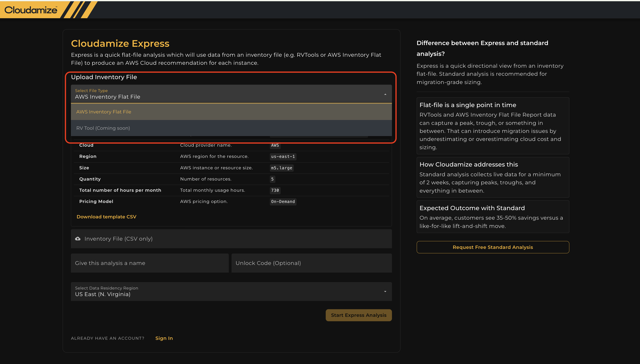
Task: Click the Size field name
Action: 84,168
